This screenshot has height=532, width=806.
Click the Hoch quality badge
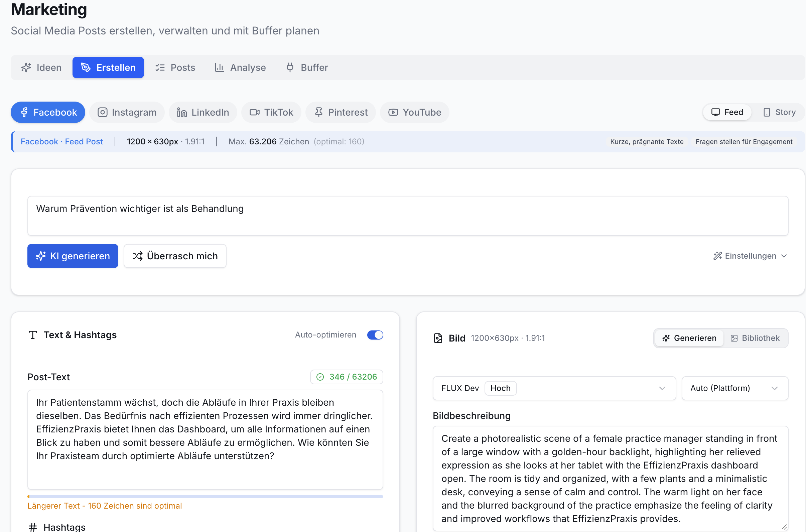500,388
